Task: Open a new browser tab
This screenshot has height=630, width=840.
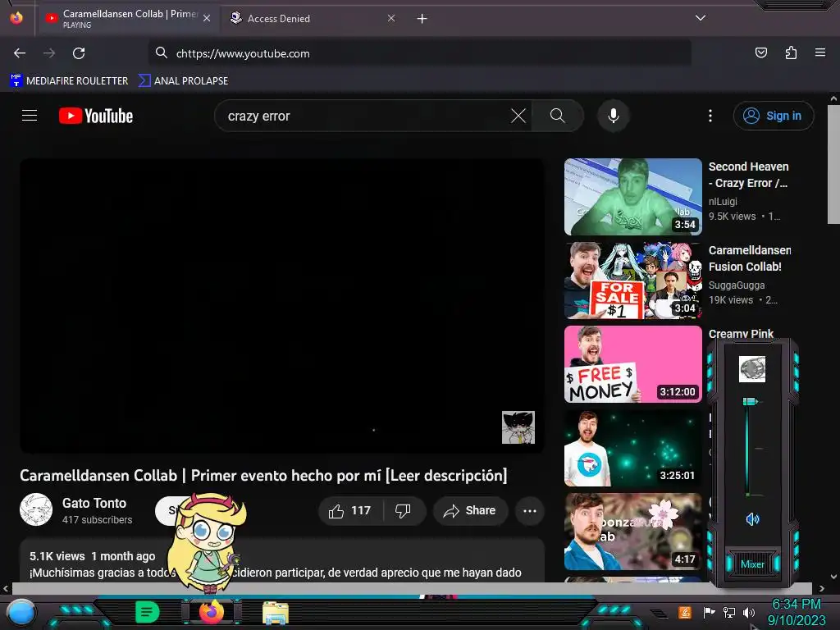Action: 422,18
